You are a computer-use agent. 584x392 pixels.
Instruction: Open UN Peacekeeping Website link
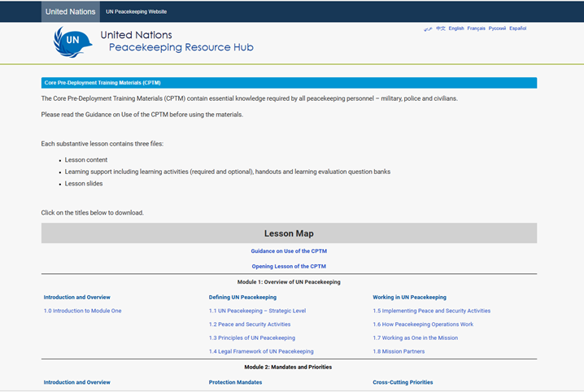[137, 11]
